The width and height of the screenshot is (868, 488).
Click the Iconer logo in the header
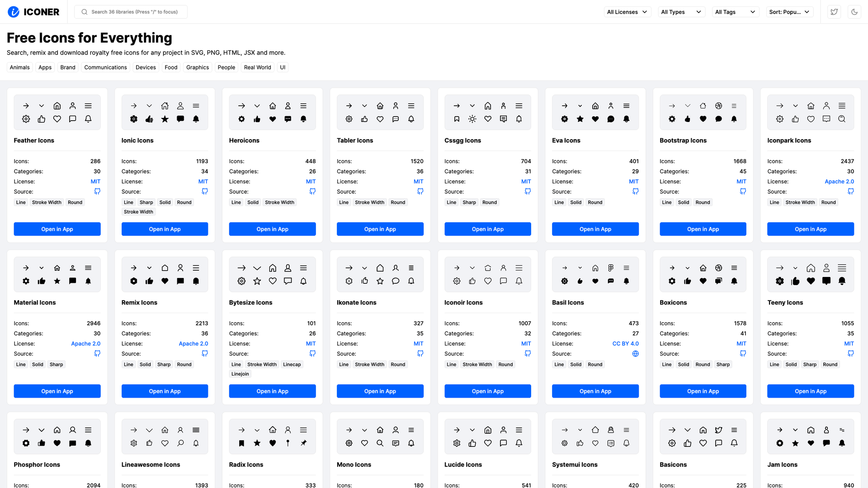[34, 12]
